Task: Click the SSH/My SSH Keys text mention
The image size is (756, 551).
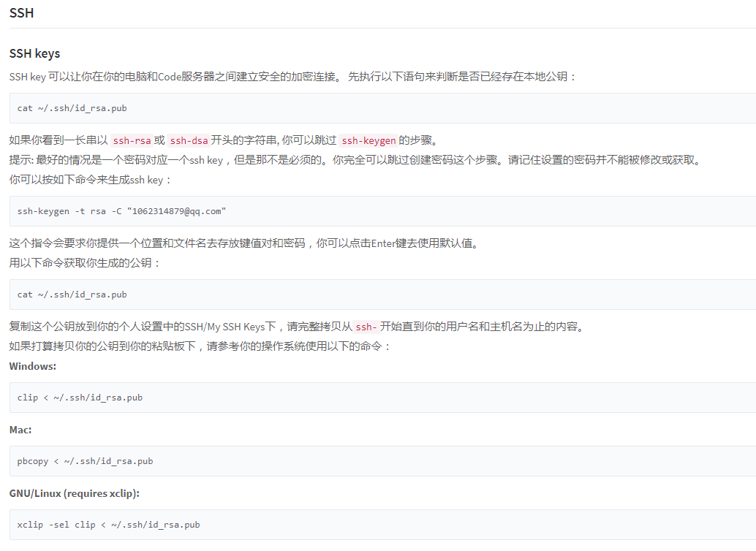Action: [x=227, y=327]
